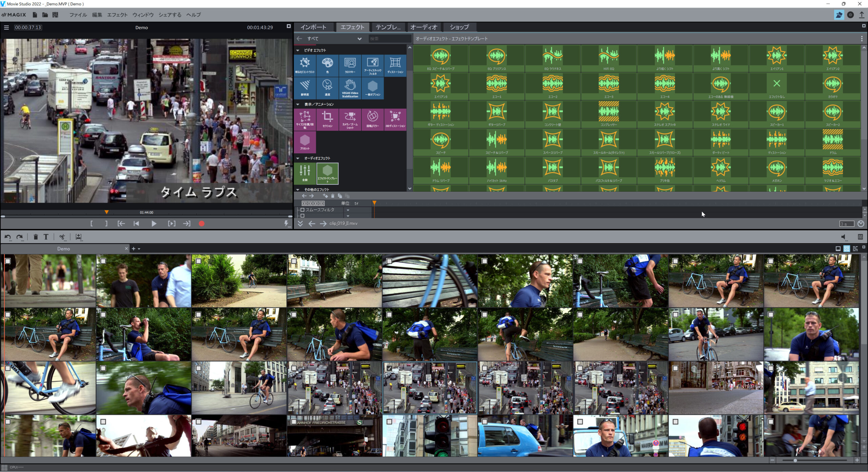Click the thumbnail zoom slider handle
Viewport: 868px width, 472px height.
pyautogui.click(x=795, y=460)
